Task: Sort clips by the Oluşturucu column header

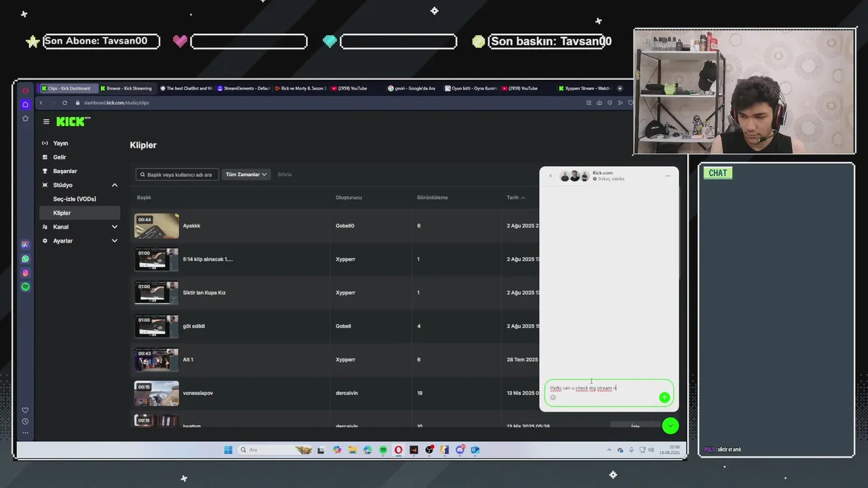Action: [349, 197]
